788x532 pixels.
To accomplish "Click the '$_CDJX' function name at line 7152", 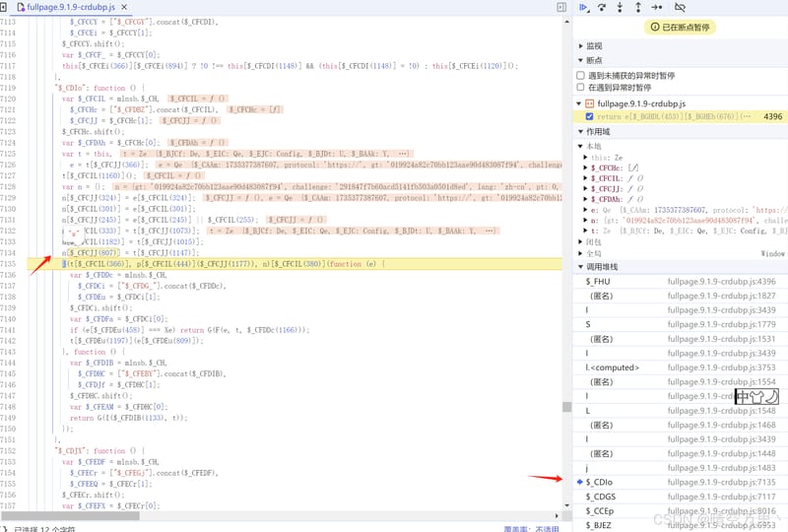I will [x=71, y=451].
